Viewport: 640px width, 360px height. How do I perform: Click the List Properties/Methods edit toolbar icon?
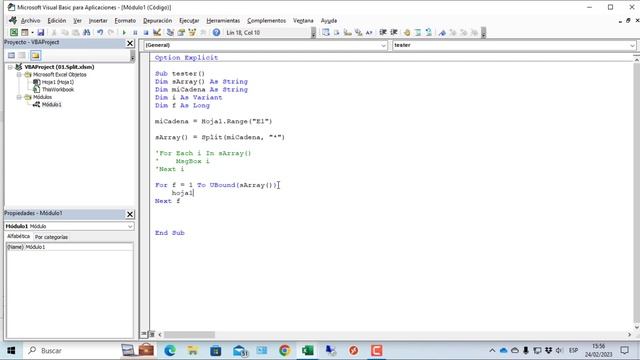[x=326, y=32]
